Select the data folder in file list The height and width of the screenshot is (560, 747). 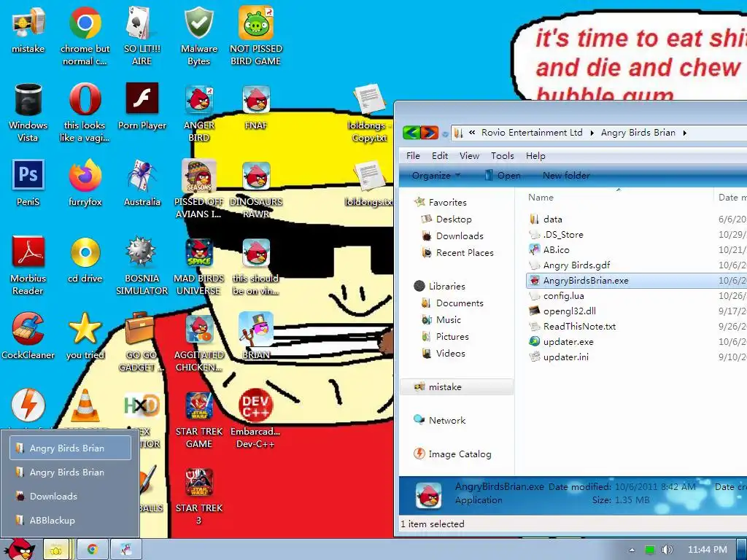pos(546,219)
